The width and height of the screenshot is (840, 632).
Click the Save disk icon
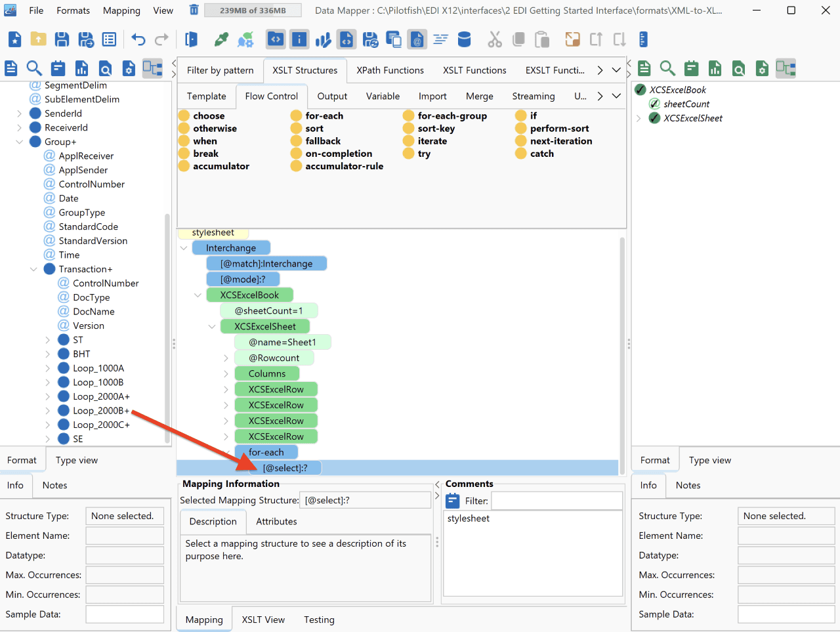click(62, 39)
